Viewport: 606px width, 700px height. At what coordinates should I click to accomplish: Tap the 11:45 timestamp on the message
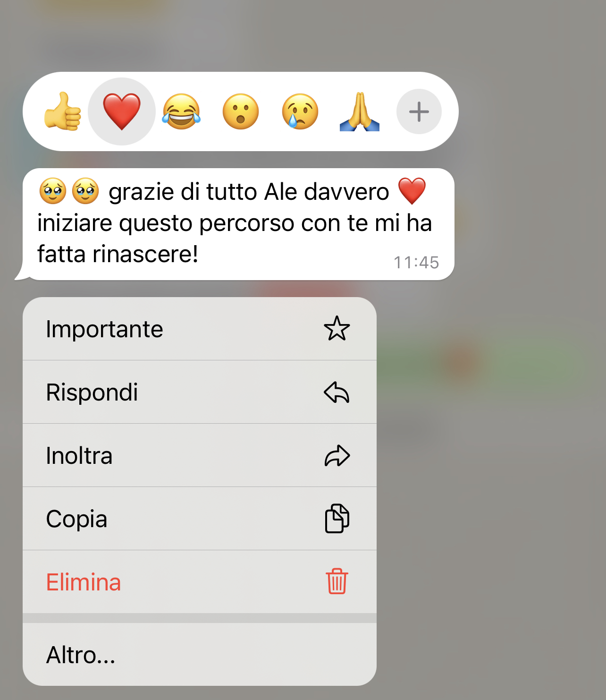[x=416, y=263]
